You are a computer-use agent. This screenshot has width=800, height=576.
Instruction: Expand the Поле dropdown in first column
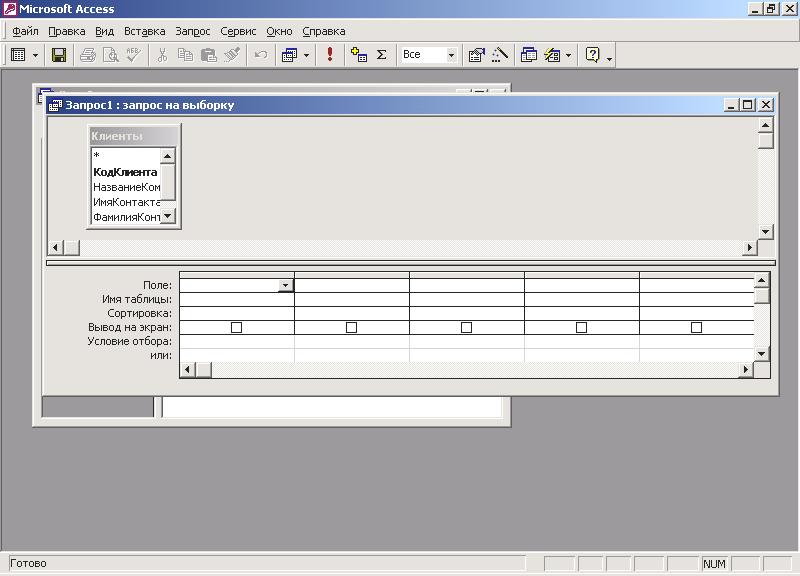[x=286, y=286]
